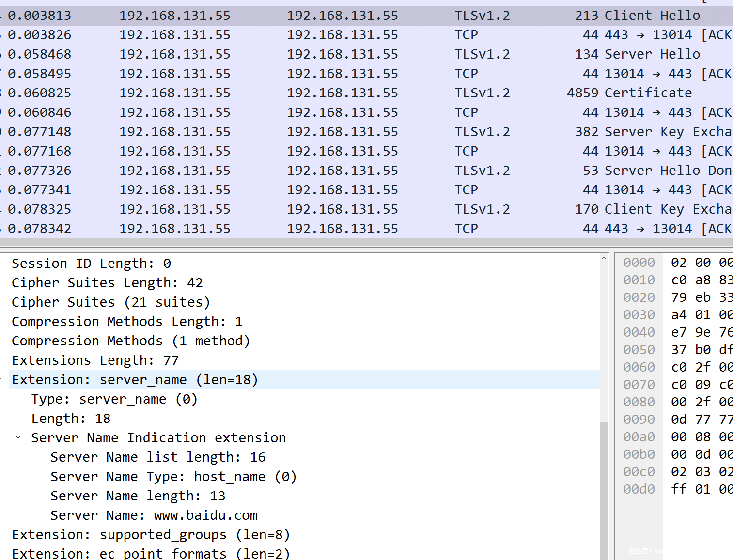Click hex dump offset row 0040

point(639,332)
